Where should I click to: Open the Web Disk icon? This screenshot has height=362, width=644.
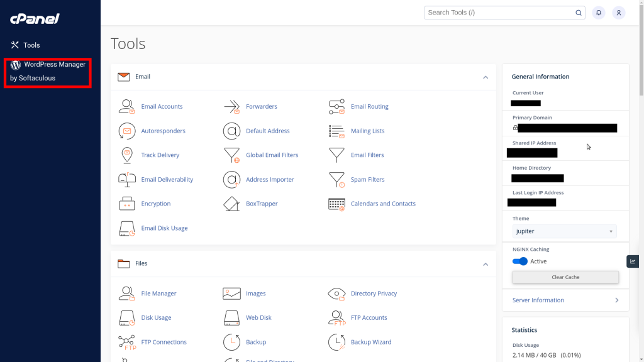231,317
